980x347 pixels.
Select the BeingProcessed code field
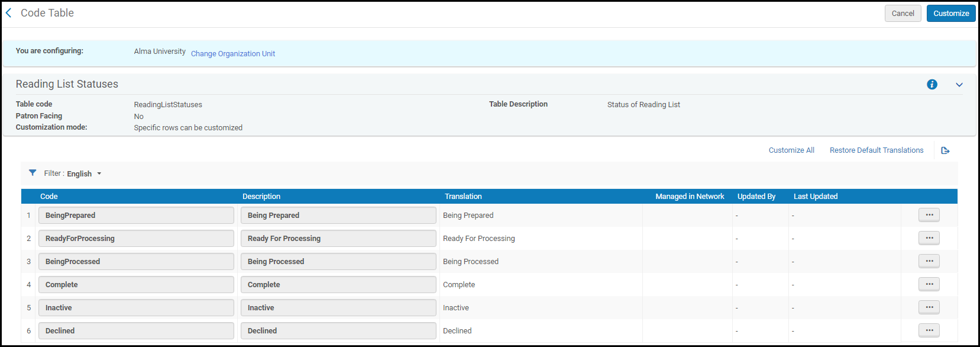pyautogui.click(x=136, y=262)
